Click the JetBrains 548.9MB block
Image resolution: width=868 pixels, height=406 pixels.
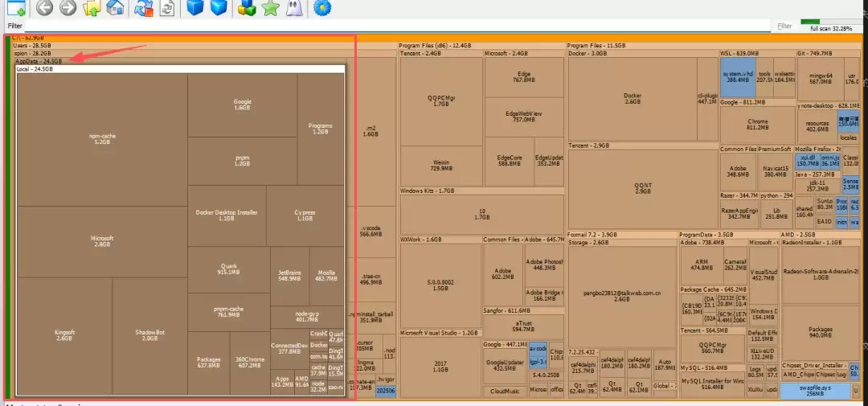289,276
